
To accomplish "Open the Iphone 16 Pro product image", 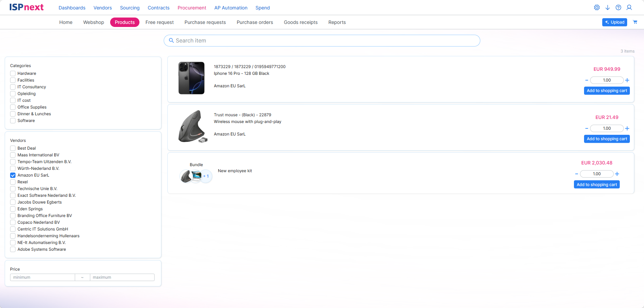I will tap(191, 78).
